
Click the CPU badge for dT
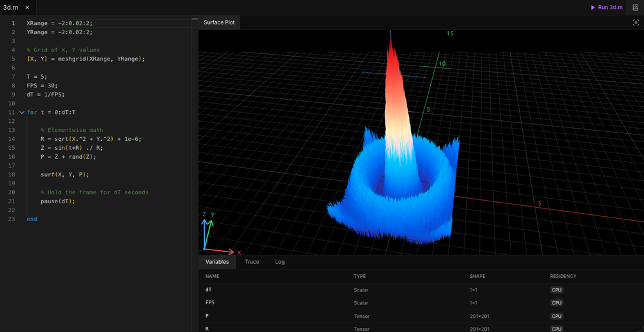pyautogui.click(x=556, y=290)
